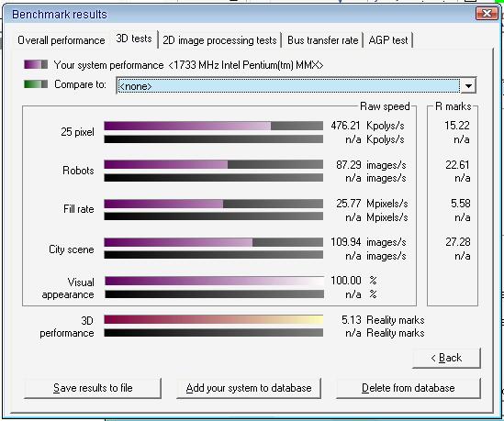This screenshot has width=504, height=421.
Task: Select the 3D tests tab
Action: pyautogui.click(x=134, y=39)
